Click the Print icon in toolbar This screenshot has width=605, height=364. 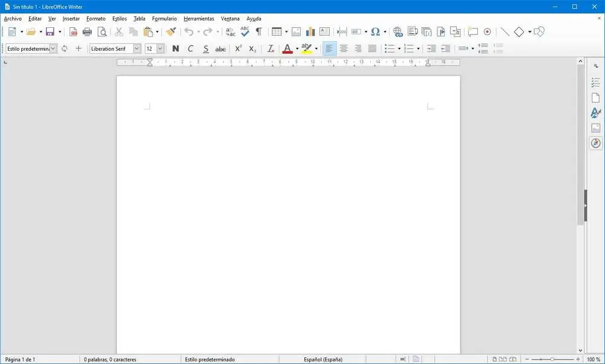pos(87,32)
